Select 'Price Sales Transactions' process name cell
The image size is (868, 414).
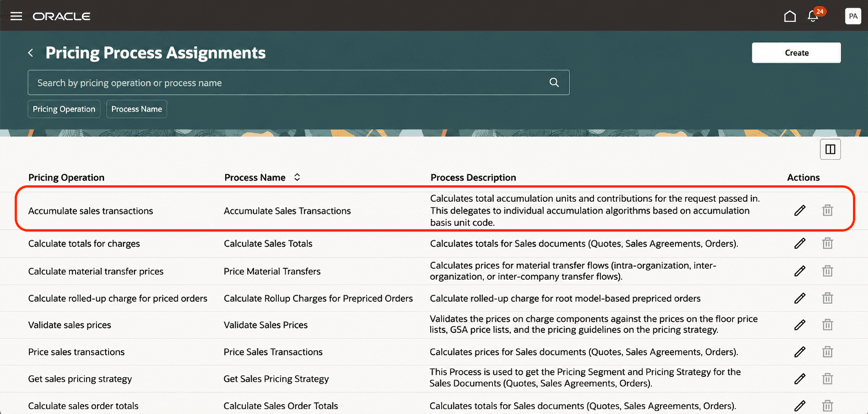tap(273, 352)
